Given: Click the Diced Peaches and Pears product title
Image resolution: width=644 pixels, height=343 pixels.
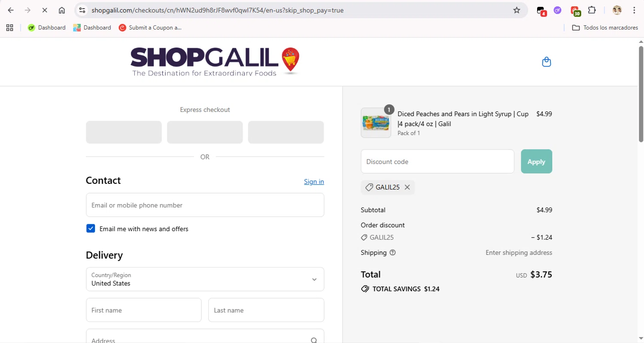Looking at the screenshot, I should [463, 119].
